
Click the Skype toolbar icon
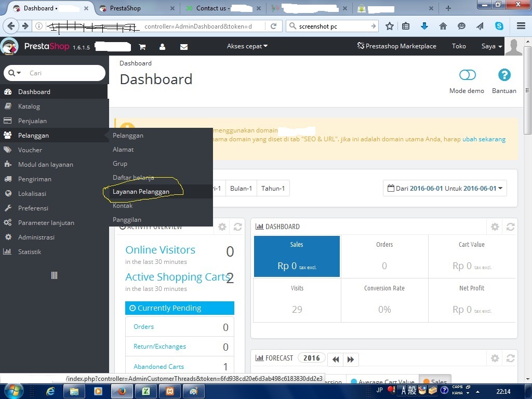point(499,26)
